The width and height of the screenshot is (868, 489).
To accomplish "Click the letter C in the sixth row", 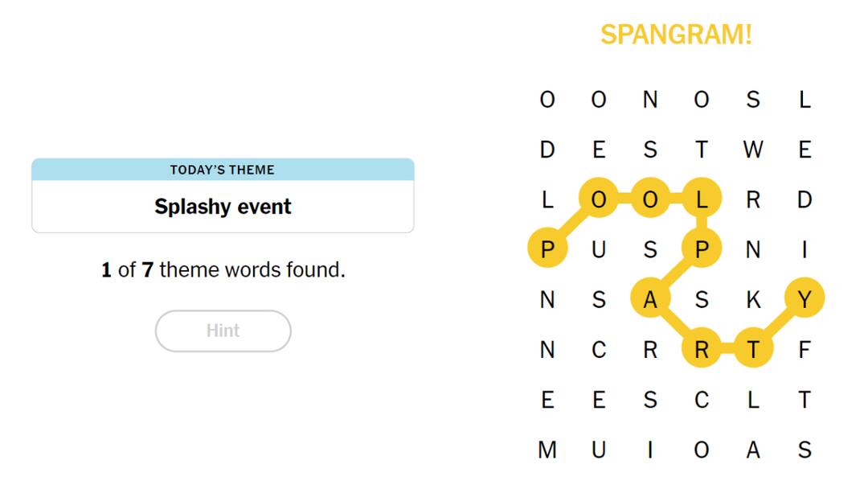I will [x=598, y=349].
